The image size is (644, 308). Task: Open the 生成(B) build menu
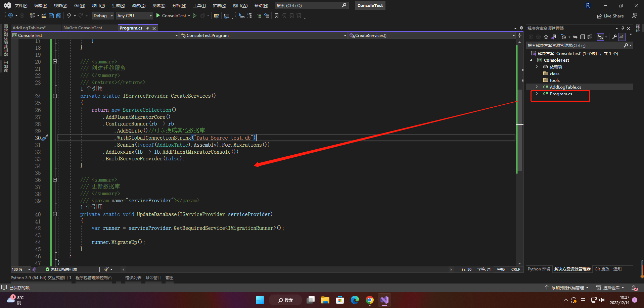tap(118, 6)
